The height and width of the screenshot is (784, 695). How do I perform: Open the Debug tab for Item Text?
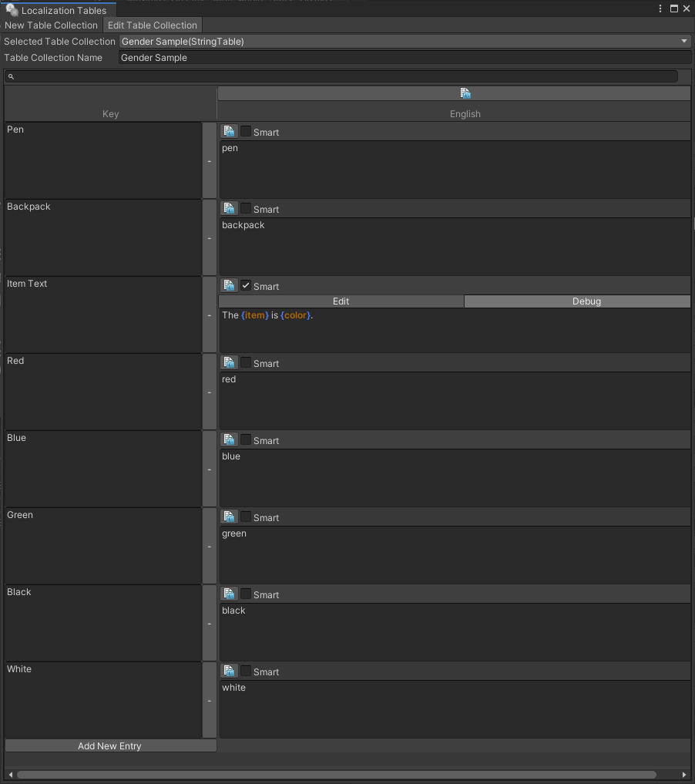coord(577,301)
